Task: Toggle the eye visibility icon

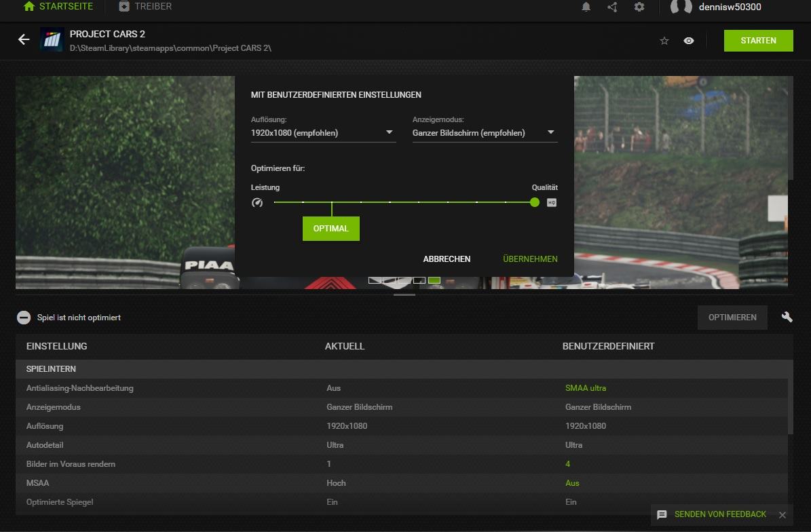Action: 689,41
